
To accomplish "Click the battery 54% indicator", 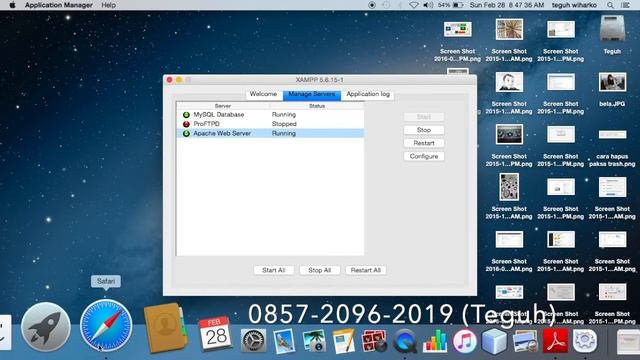I will tap(450, 5).
